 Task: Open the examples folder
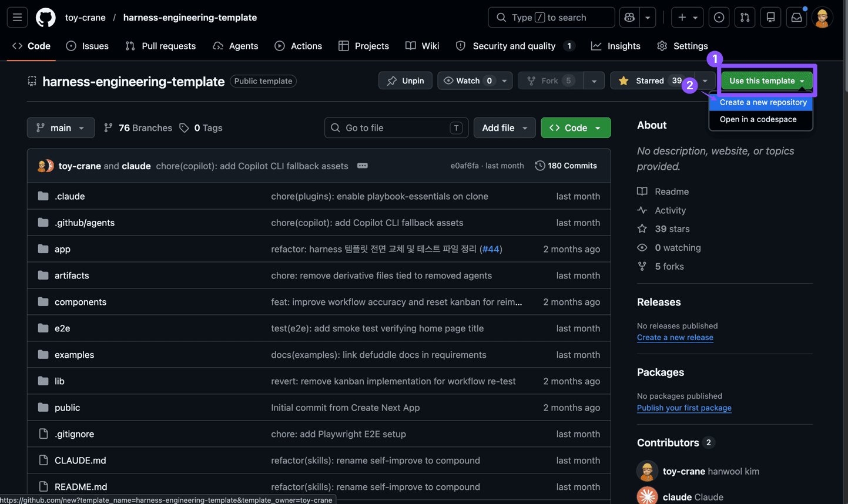coord(74,355)
